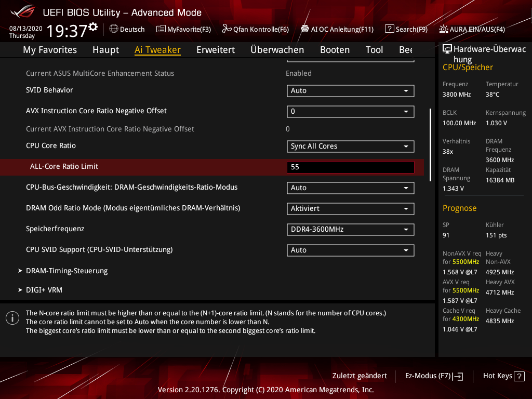Switch to Tool tab
This screenshot has width=532, height=399.
pyautogui.click(x=374, y=50)
